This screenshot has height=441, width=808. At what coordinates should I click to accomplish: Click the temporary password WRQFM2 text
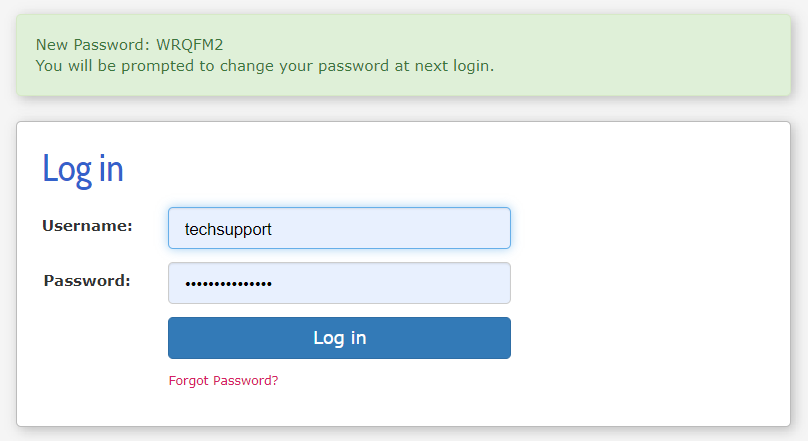tap(190, 45)
